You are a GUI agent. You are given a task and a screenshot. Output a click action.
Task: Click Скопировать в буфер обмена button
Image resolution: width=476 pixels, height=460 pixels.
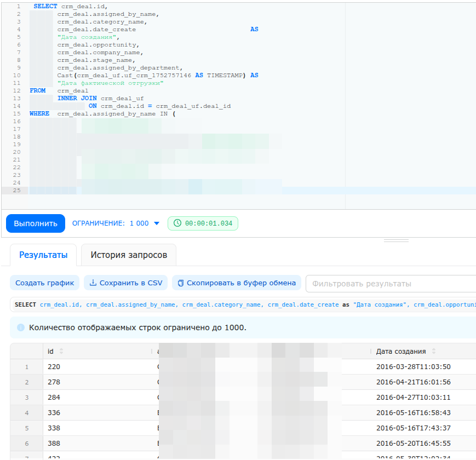click(237, 283)
